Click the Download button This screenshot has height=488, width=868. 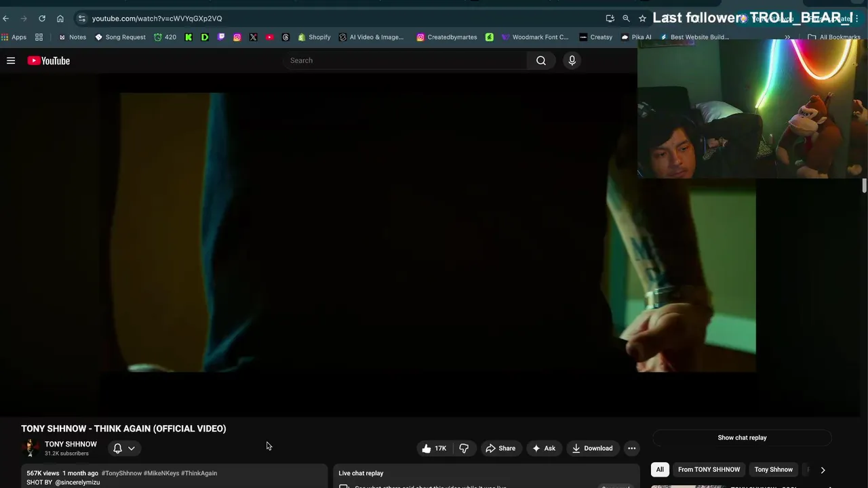click(592, 448)
